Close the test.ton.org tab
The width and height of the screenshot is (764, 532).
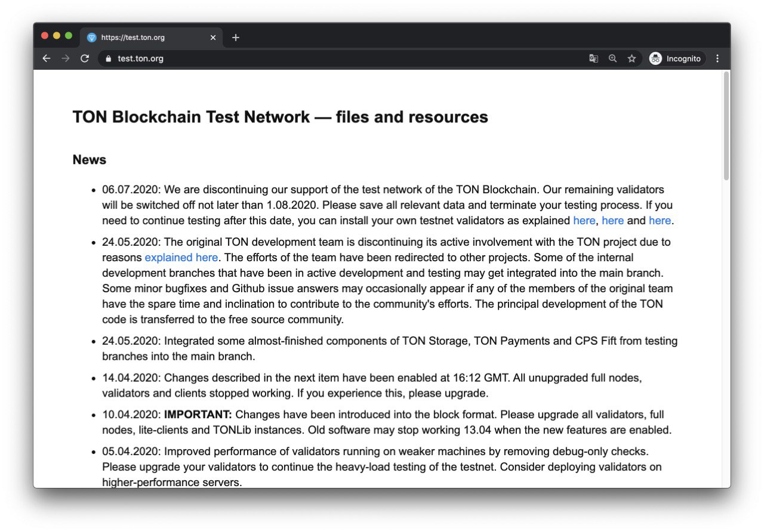213,38
